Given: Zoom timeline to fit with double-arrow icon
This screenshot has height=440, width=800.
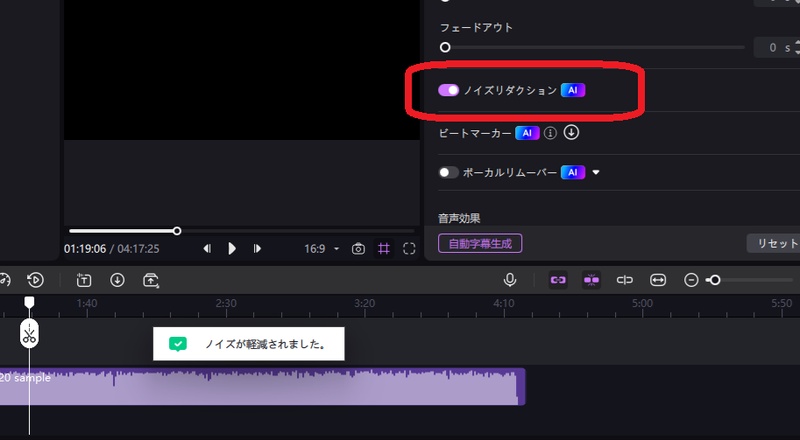Looking at the screenshot, I should click(658, 280).
